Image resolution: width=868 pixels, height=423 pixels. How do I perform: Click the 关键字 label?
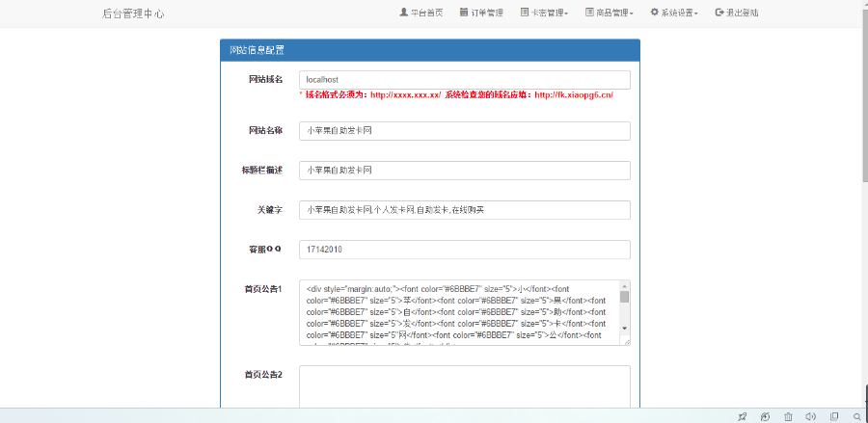point(270,210)
